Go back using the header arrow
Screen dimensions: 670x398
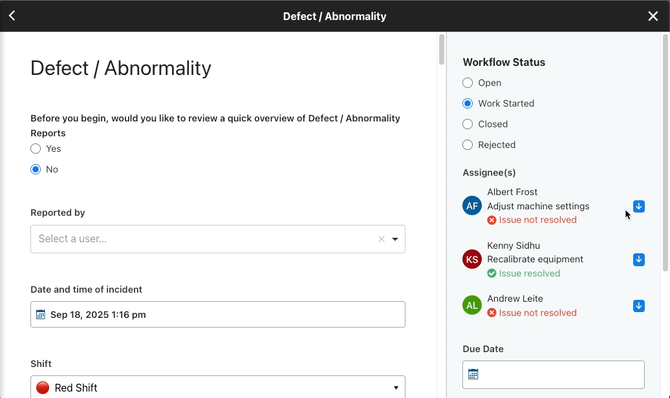12,16
